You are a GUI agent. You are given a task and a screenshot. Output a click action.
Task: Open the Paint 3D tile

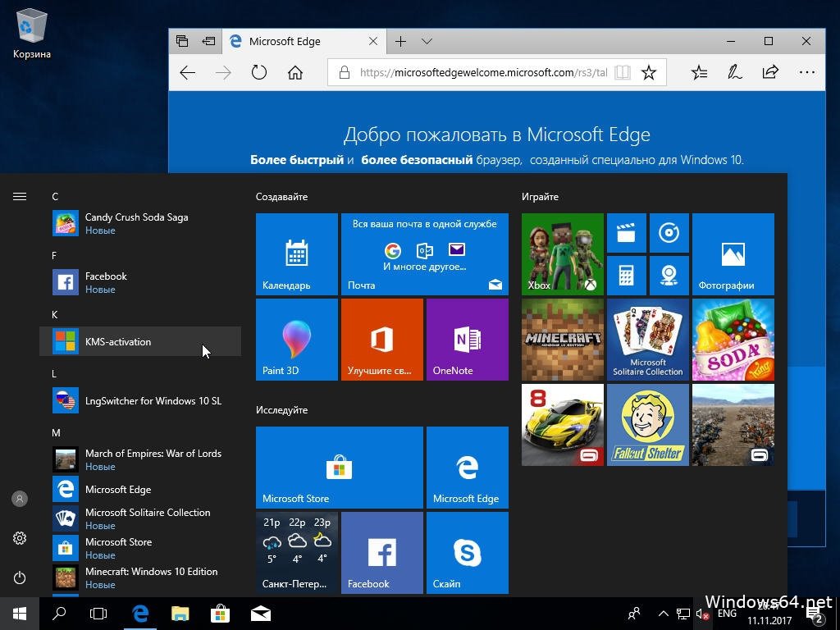296,339
